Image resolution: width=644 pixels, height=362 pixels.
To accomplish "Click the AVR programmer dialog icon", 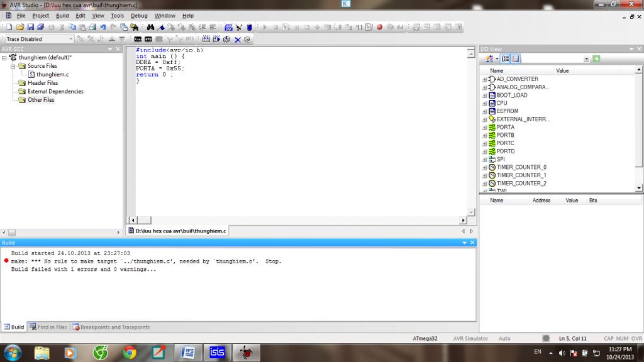I will click(x=148, y=39).
